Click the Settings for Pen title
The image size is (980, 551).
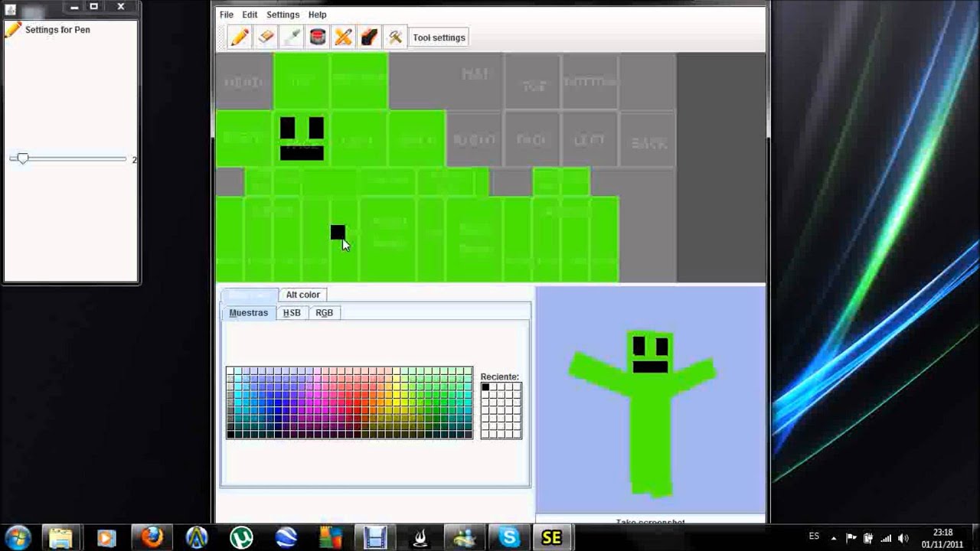point(57,30)
